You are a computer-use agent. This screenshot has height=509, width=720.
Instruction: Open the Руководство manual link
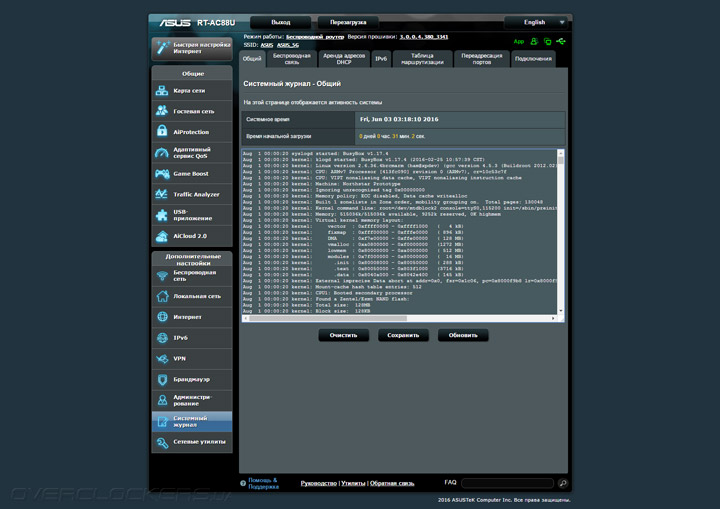(x=319, y=483)
